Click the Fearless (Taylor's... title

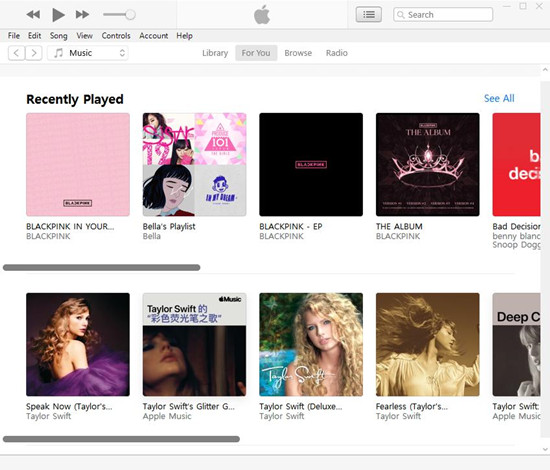tap(412, 407)
